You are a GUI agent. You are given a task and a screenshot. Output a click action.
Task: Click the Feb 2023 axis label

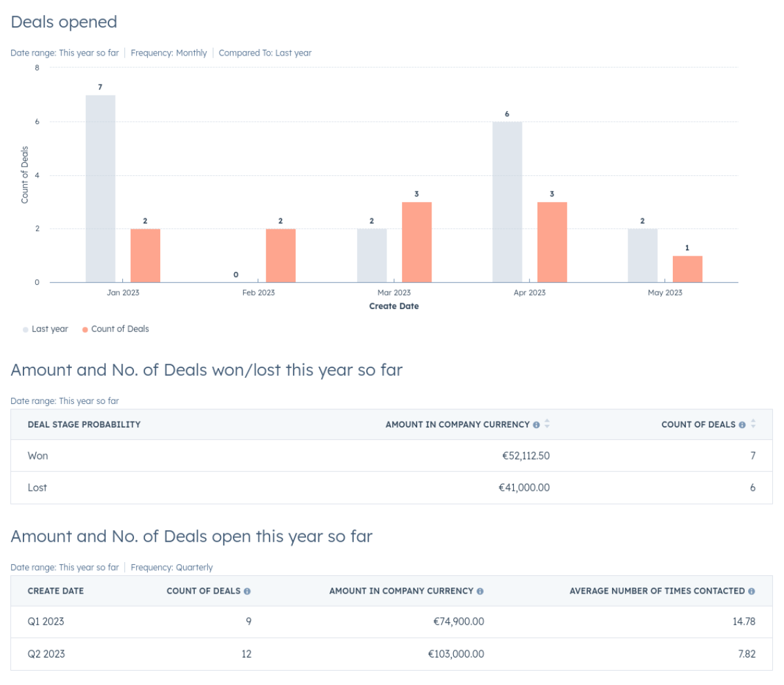coord(258,293)
